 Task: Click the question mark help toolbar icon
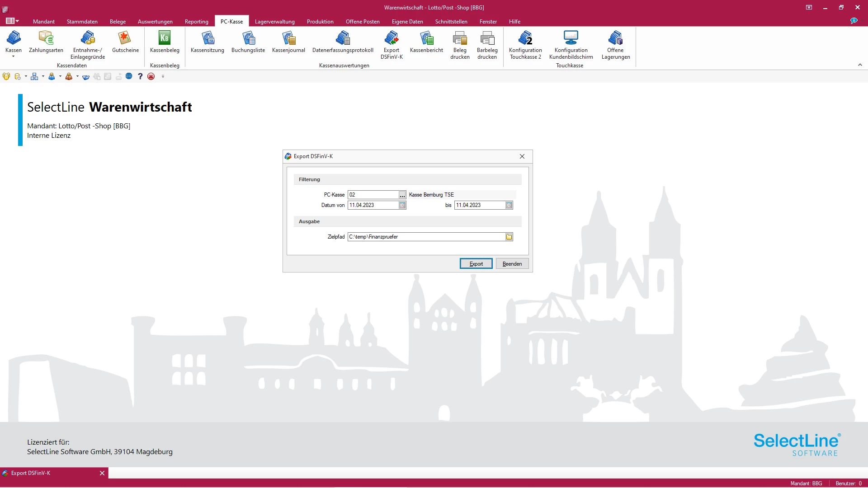click(140, 76)
